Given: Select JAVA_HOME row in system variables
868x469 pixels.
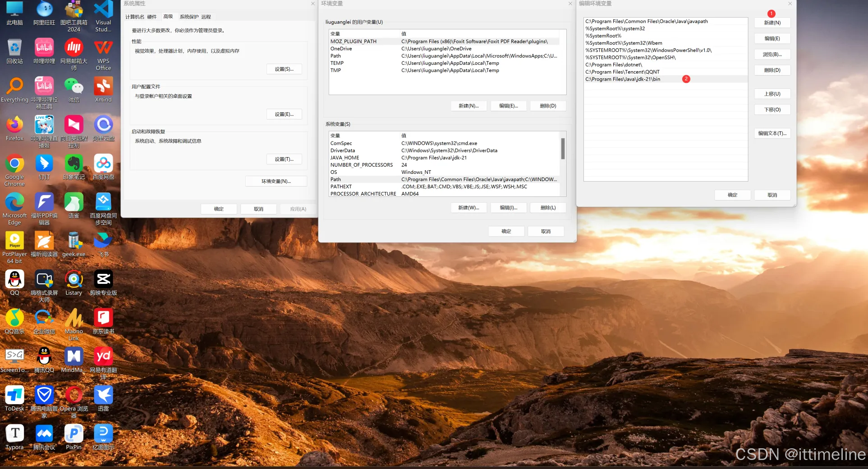Looking at the screenshot, I should 444,158.
